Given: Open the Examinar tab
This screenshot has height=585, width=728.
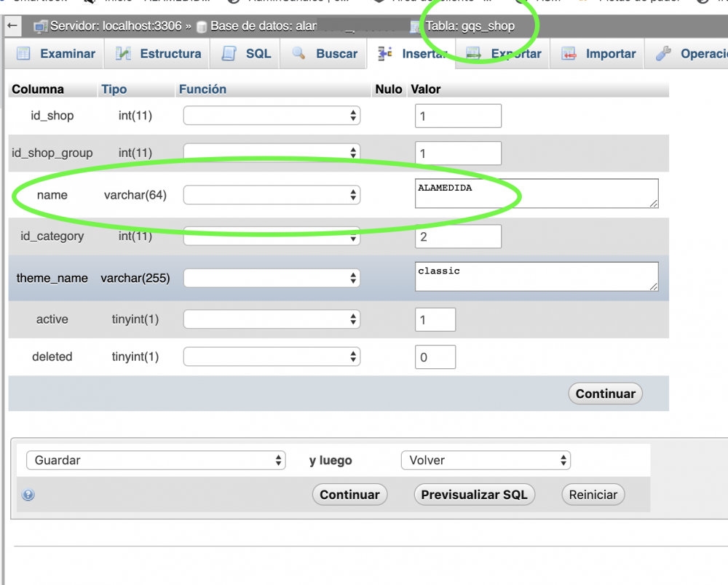Looking at the screenshot, I should click(55, 54).
